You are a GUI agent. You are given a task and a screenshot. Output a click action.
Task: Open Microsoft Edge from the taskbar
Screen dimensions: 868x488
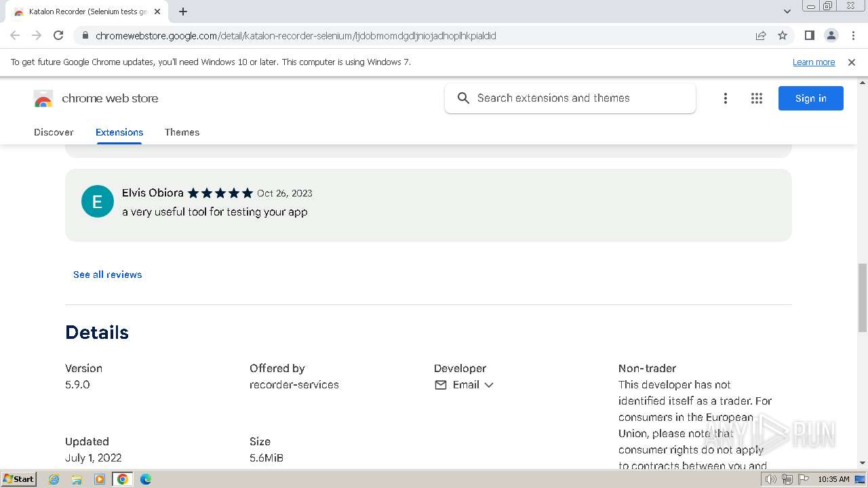tap(145, 479)
